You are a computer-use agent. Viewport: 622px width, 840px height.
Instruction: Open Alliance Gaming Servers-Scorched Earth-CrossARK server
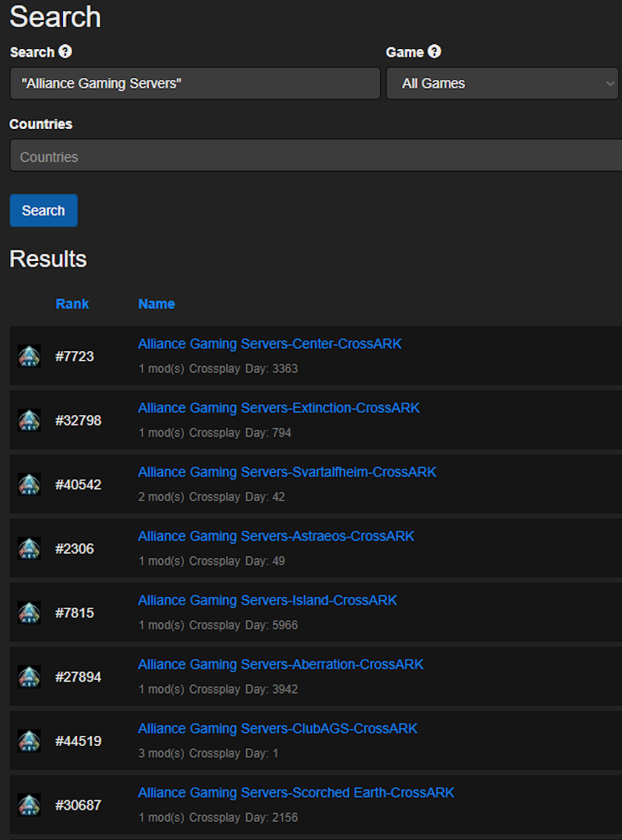296,793
